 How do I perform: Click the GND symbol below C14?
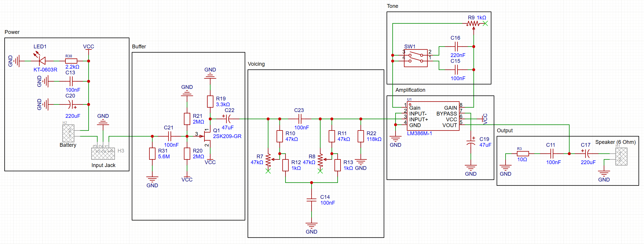coord(312,226)
